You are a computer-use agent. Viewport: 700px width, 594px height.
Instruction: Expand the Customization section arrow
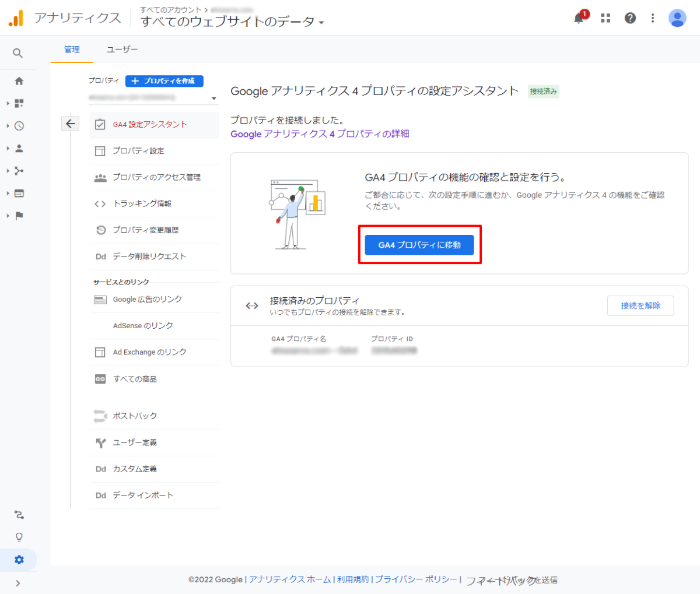coord(8,103)
